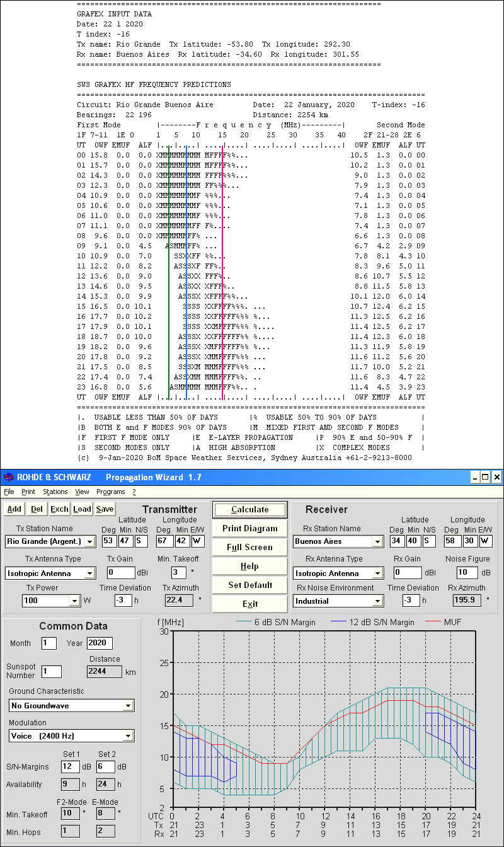The height and width of the screenshot is (847, 504).
Task: Click the Help button
Action: coord(249,566)
